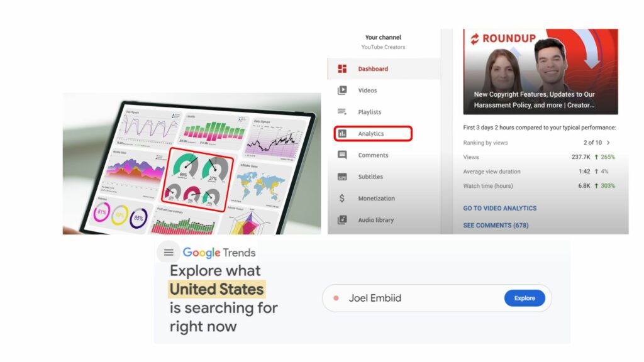Select the Dashboard grid icon
Viewport: 644px width, 362px height.
341,68
